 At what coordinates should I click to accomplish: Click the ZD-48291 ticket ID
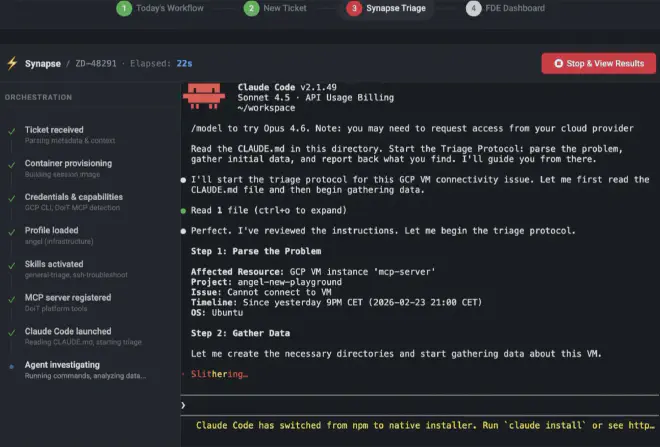pos(96,64)
